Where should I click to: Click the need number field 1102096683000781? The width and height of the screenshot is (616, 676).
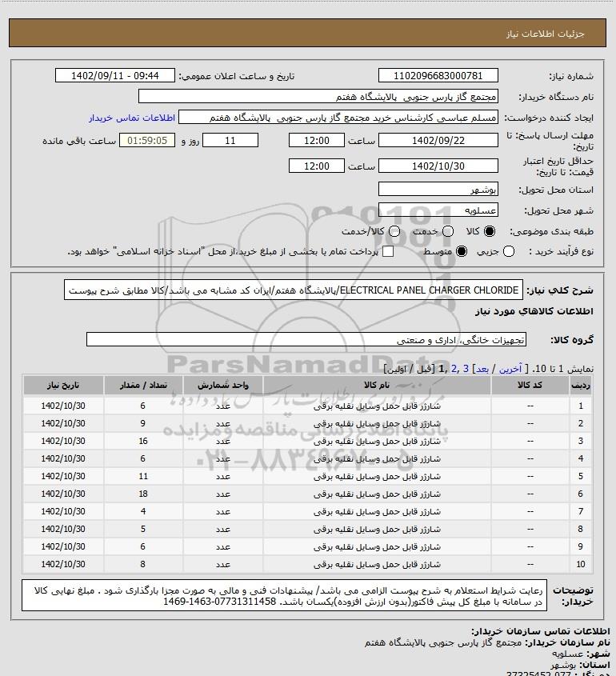tap(438, 75)
